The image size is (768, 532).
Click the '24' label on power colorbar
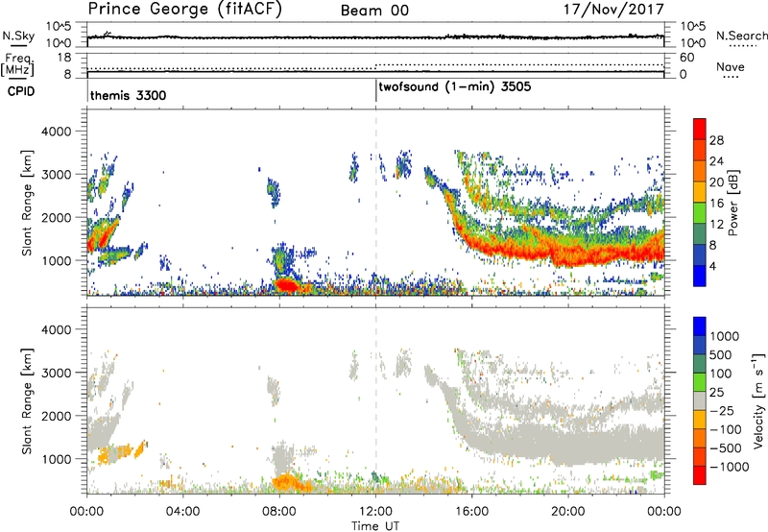(716, 161)
